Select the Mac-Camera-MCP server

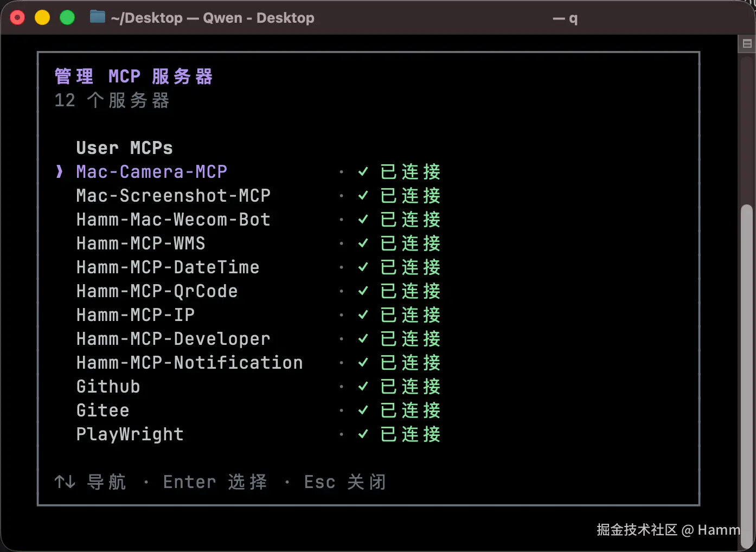click(x=151, y=172)
